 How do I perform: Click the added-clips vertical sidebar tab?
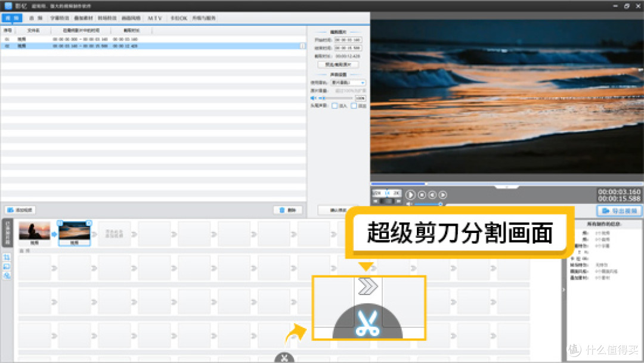[x=7, y=233]
